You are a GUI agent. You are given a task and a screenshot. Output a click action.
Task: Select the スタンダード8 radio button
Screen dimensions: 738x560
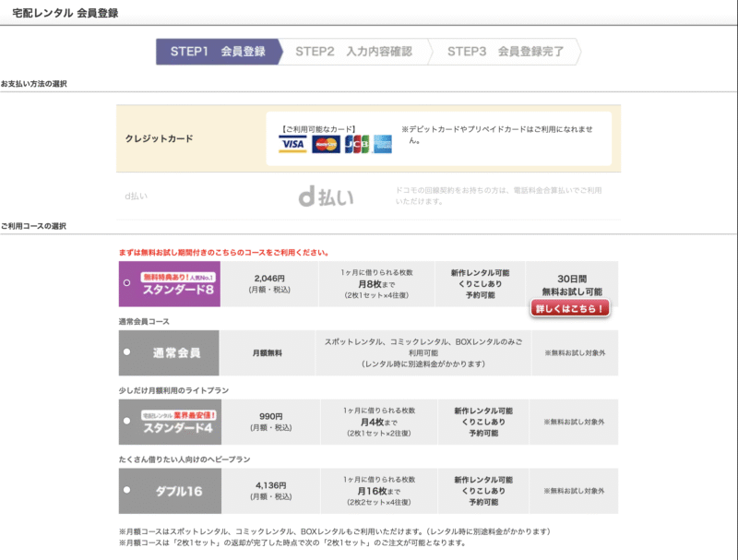[126, 283]
